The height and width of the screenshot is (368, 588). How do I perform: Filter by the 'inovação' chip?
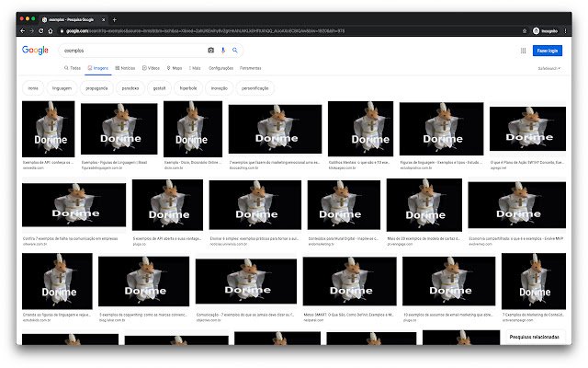pyautogui.click(x=219, y=88)
